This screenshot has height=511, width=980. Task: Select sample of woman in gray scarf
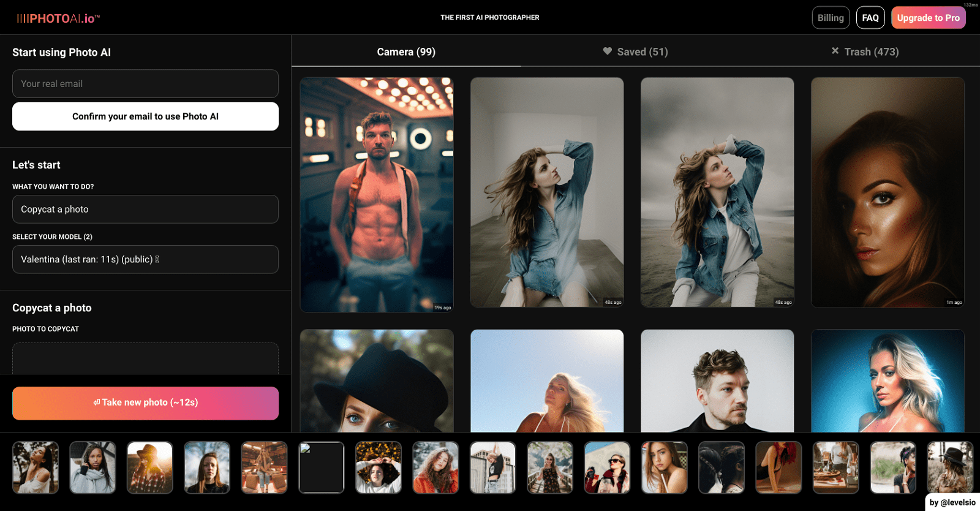point(92,467)
